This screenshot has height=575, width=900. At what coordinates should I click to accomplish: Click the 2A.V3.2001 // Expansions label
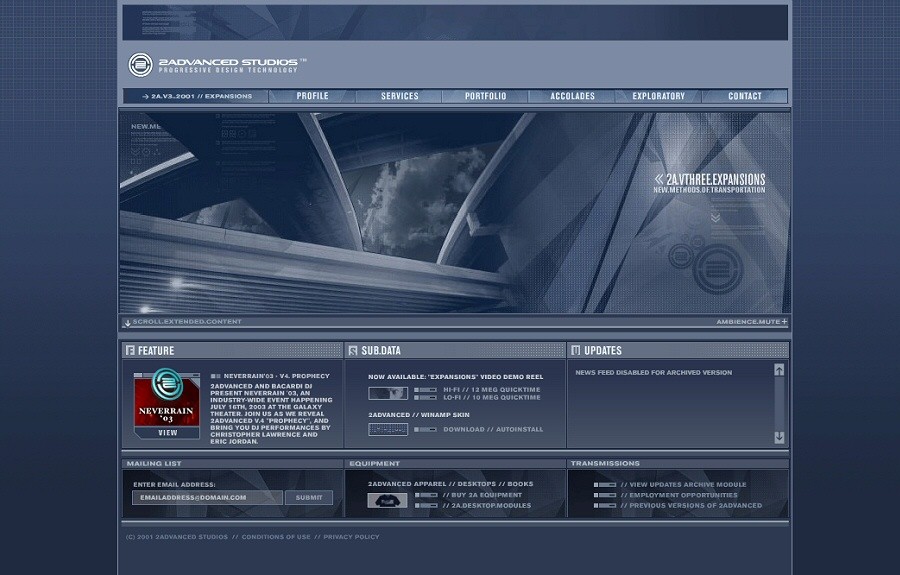[x=197, y=96]
